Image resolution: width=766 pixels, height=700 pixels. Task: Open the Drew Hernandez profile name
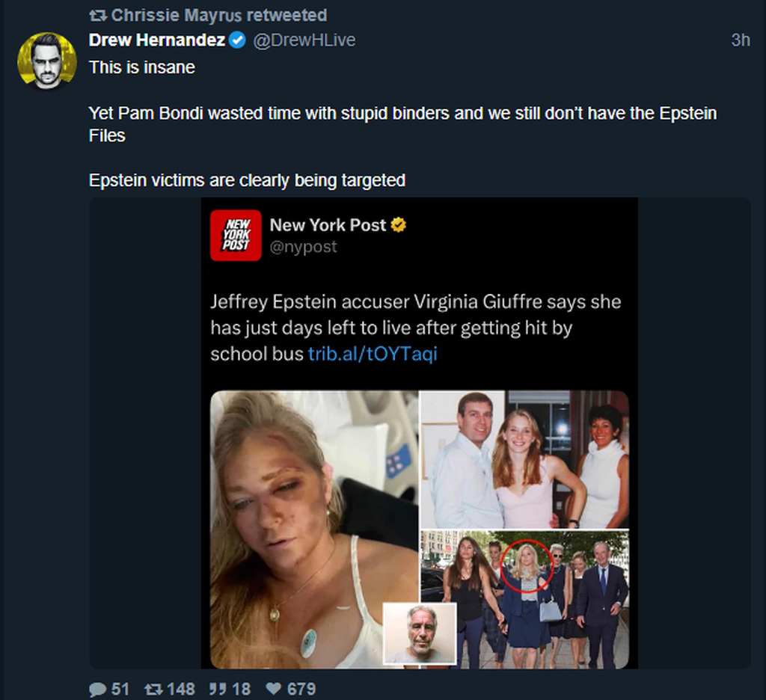coord(157,40)
